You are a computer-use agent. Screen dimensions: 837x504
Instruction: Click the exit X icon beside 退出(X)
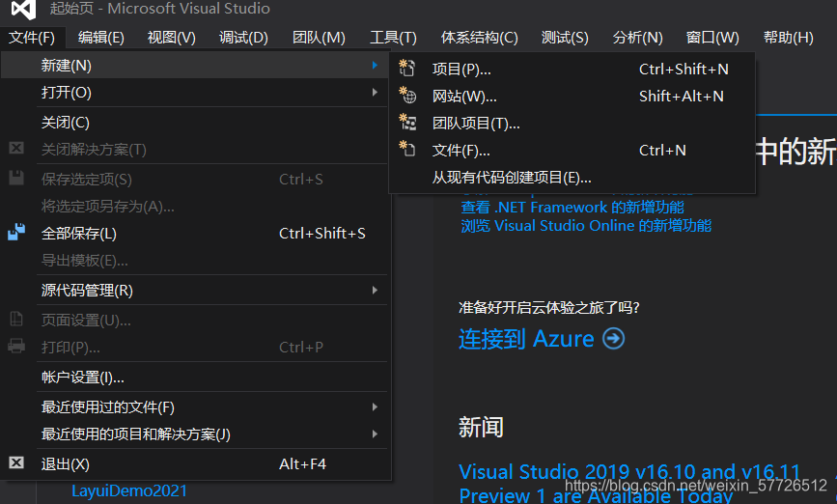click(16, 462)
